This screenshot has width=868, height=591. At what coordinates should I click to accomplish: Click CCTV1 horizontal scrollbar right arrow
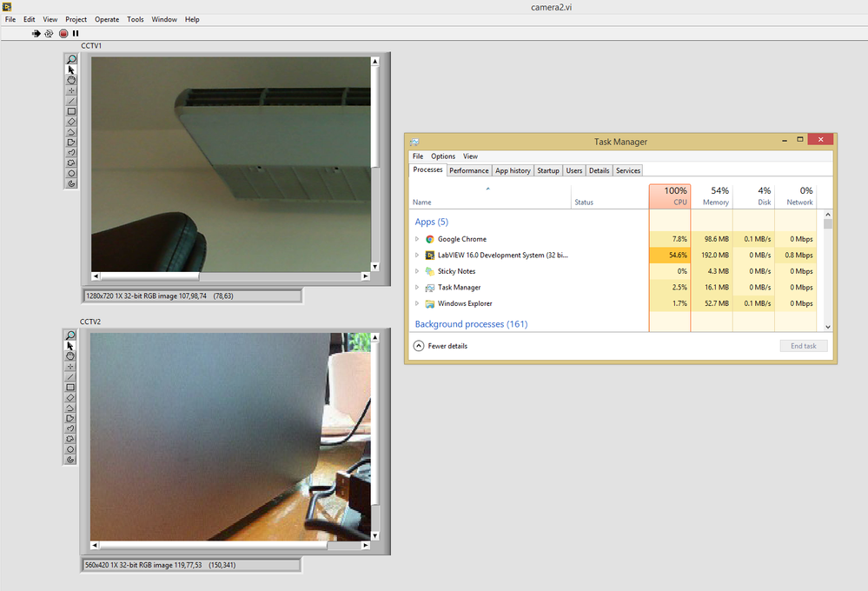coord(365,276)
